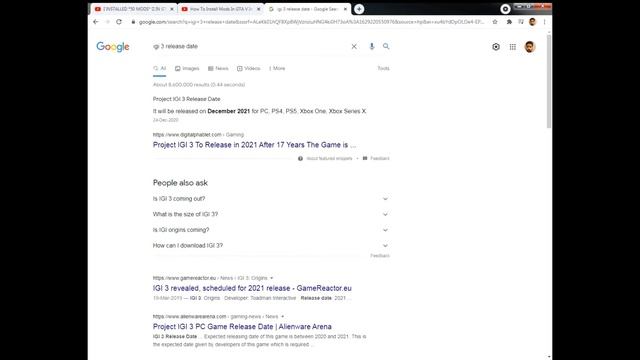Open alienwarearena.com result options arrow
Viewport: 640px width, 360px height.
282,317
